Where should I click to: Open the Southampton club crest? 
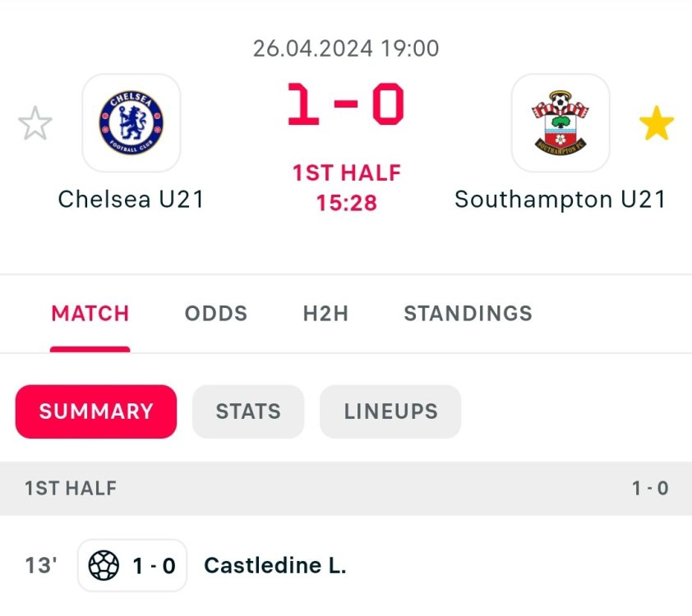(561, 123)
